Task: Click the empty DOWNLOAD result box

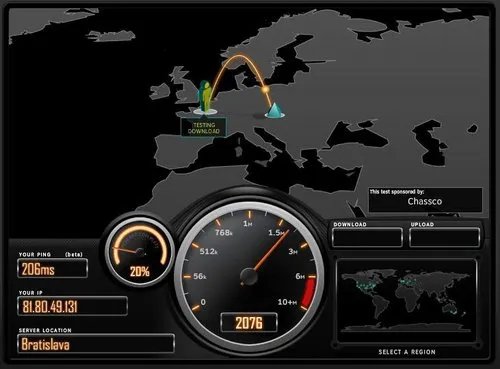Action: (x=367, y=237)
